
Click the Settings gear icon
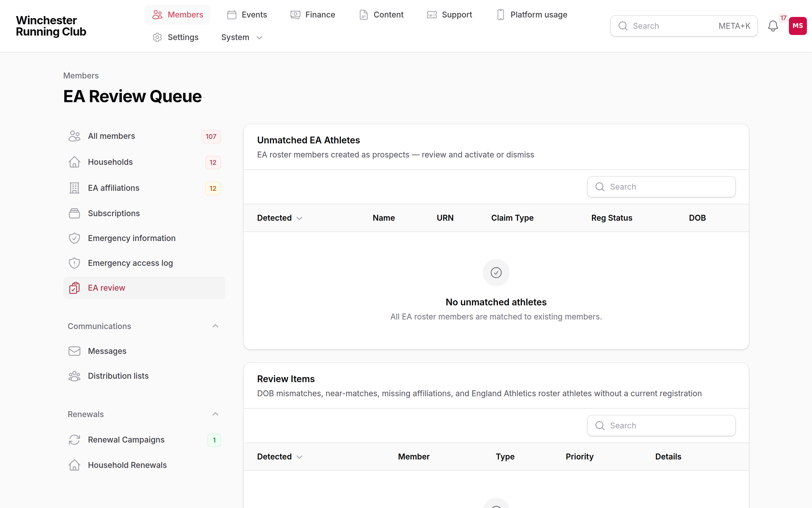click(x=157, y=37)
